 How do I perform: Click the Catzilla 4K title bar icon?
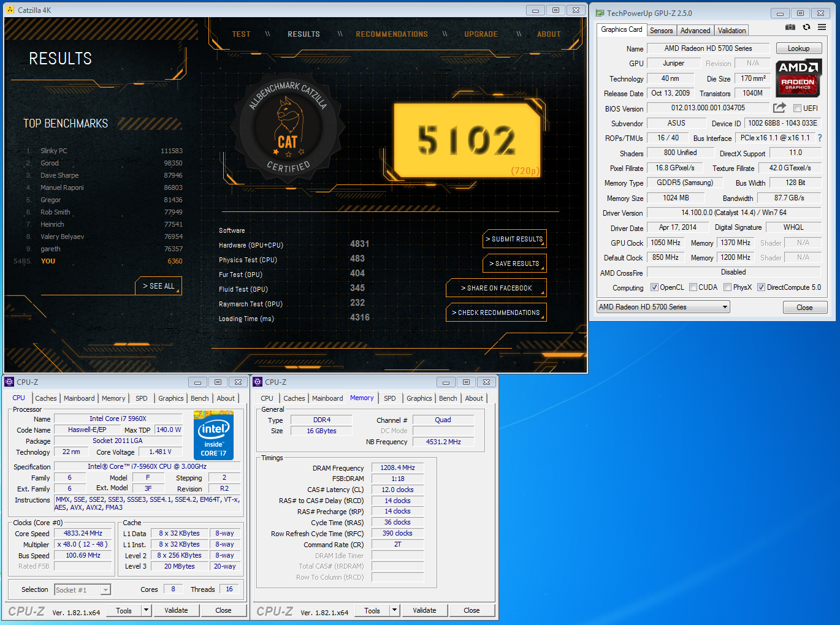10,10
